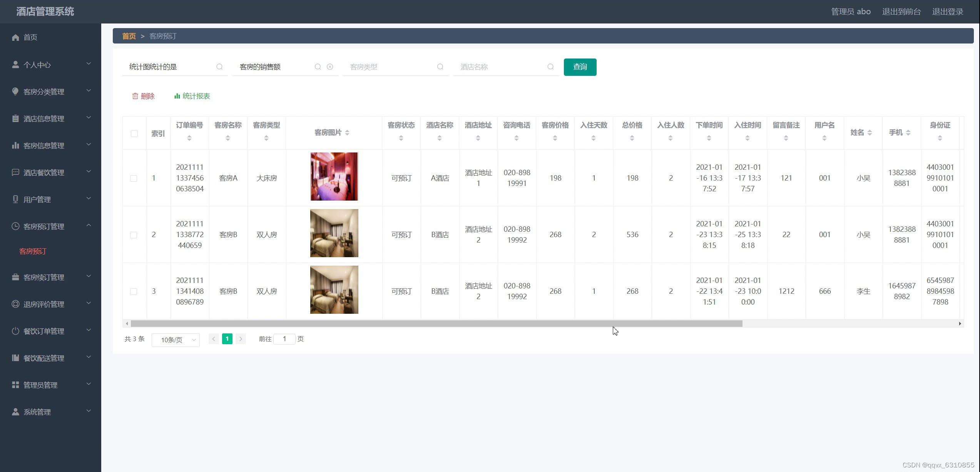Image resolution: width=980 pixels, height=472 pixels.
Task: Open the 首页 home icon in sidebar
Action: [15, 37]
